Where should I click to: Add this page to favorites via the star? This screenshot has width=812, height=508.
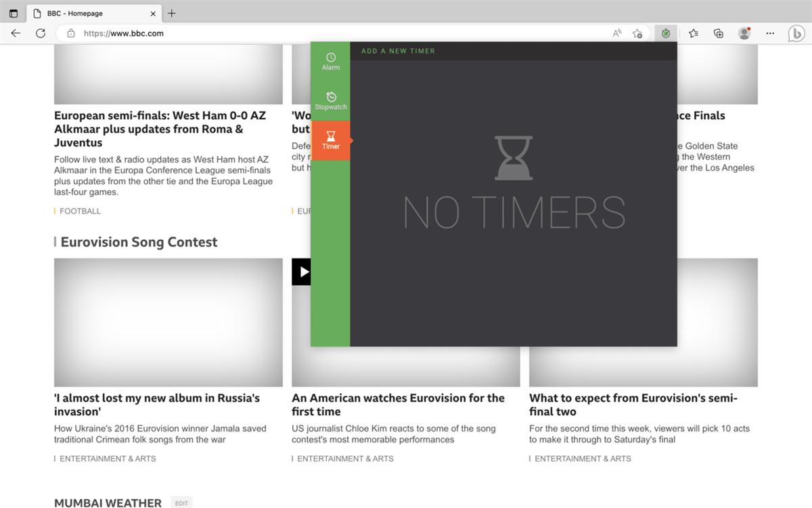(x=637, y=33)
